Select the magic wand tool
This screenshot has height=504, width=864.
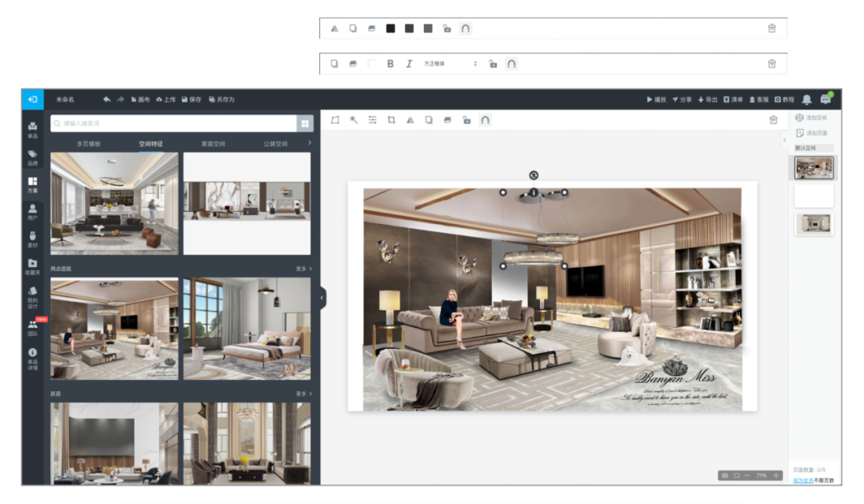pyautogui.click(x=354, y=120)
